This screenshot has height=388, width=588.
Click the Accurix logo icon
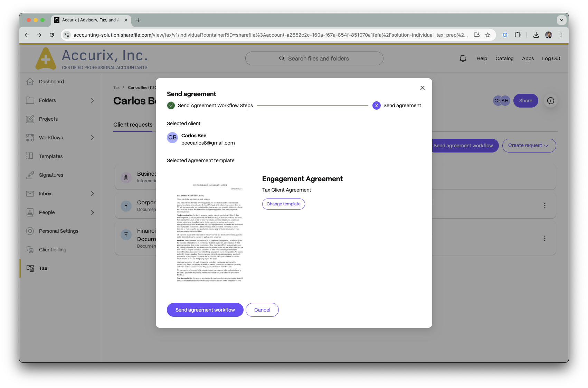pyautogui.click(x=46, y=58)
